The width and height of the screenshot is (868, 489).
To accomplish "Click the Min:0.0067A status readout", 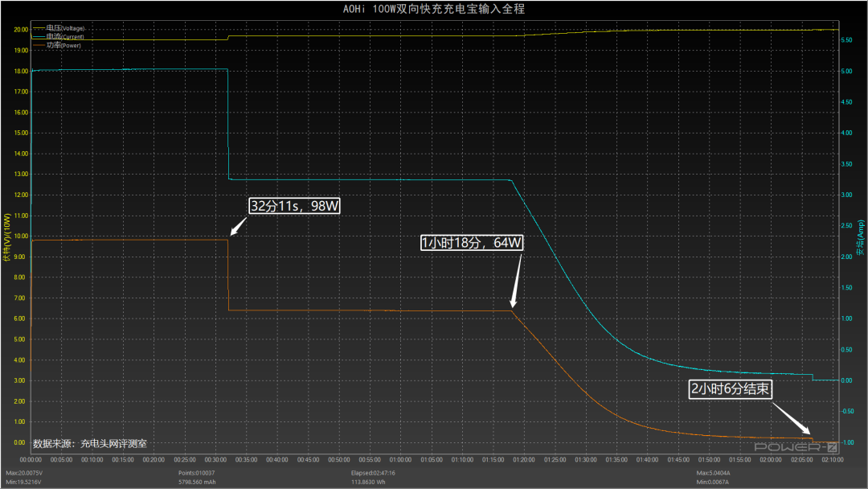I will tap(713, 483).
